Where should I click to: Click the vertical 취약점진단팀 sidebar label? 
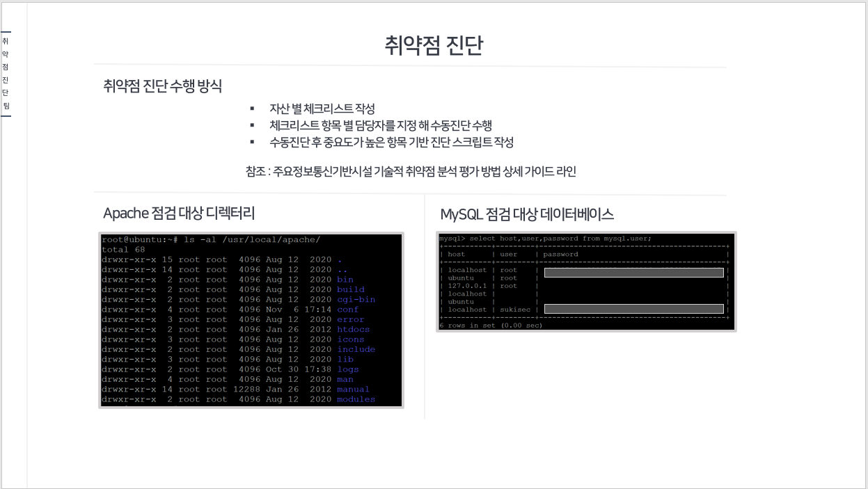pos(6,73)
